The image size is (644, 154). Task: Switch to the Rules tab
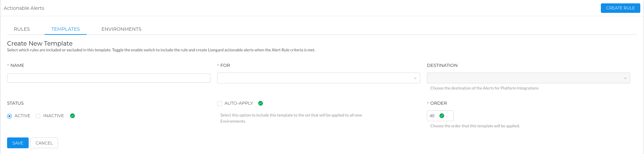(22, 29)
